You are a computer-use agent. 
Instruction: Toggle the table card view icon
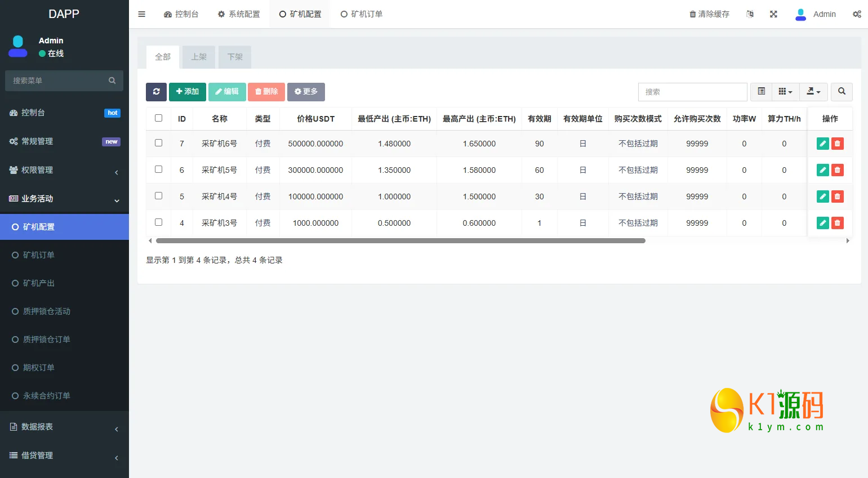(x=761, y=92)
